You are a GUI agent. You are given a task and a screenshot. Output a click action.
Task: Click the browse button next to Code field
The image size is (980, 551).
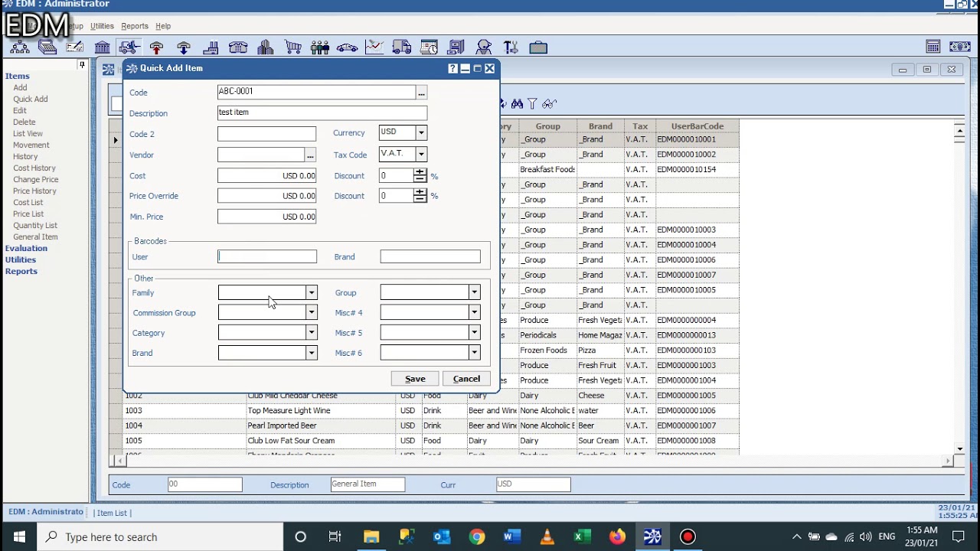(421, 93)
